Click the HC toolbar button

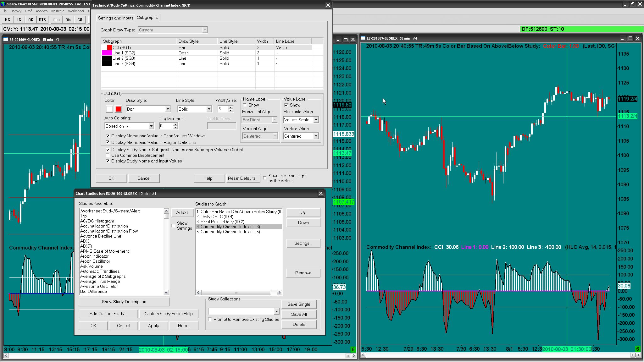click(8, 19)
